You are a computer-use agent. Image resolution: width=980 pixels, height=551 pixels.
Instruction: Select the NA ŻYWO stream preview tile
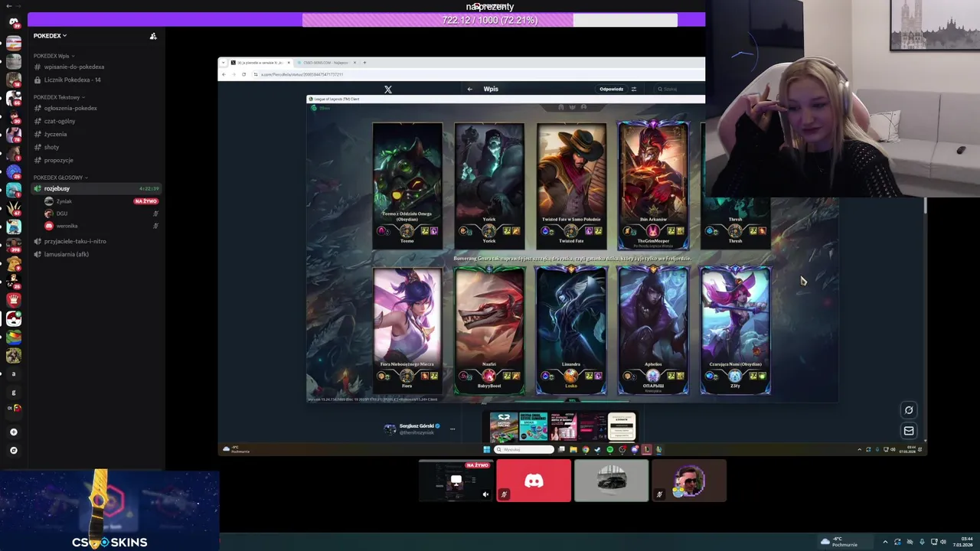(x=456, y=481)
